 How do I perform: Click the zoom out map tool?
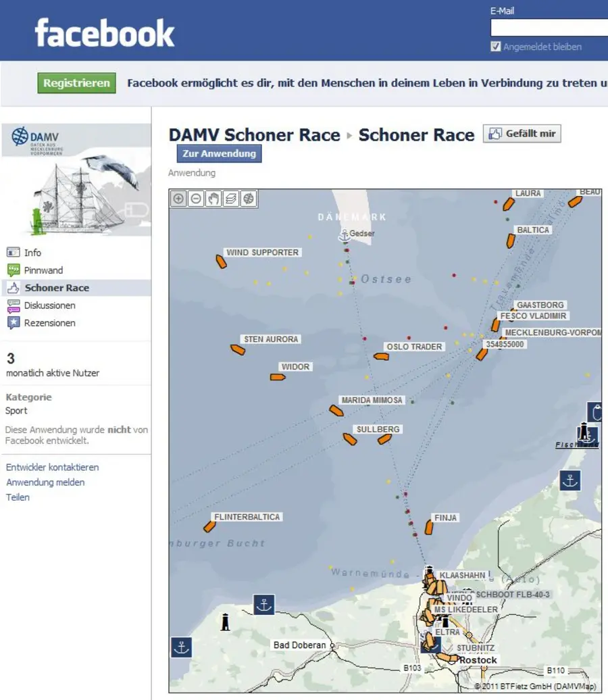click(196, 199)
